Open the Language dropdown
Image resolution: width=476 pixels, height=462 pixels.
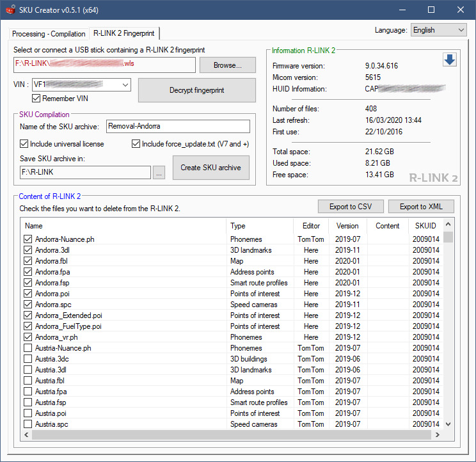click(438, 30)
